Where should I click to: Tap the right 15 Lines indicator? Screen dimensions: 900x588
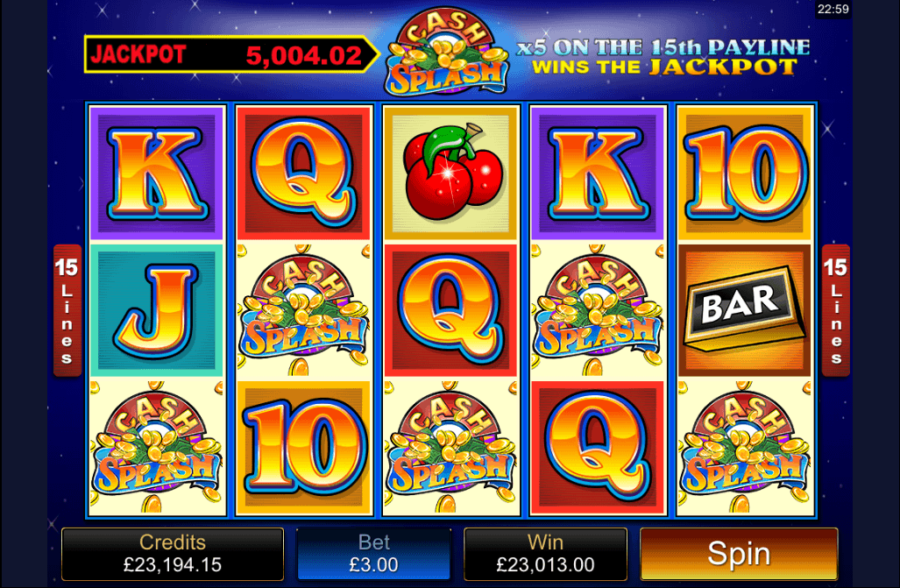pos(835,311)
